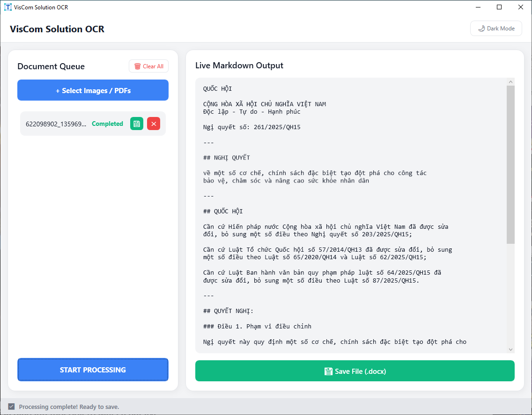The image size is (532, 415).
Task: Click the Select Images / PDFs button
Action: point(93,90)
